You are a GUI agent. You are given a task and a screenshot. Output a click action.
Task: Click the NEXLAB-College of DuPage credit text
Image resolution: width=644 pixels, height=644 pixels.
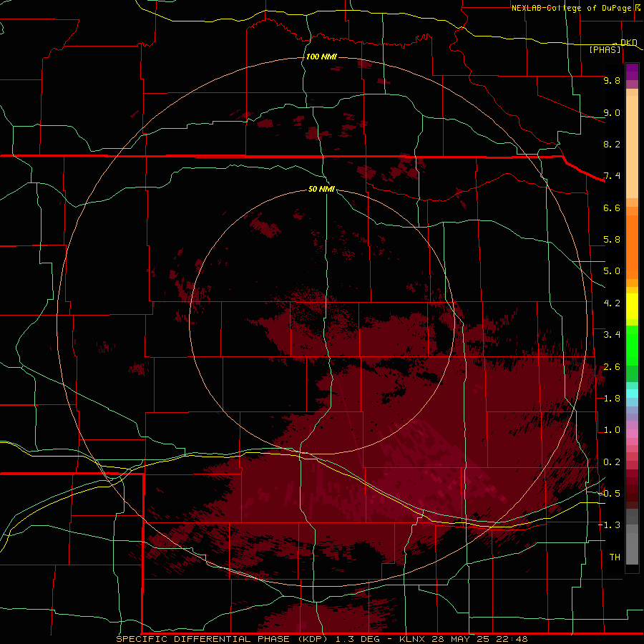click(x=571, y=8)
